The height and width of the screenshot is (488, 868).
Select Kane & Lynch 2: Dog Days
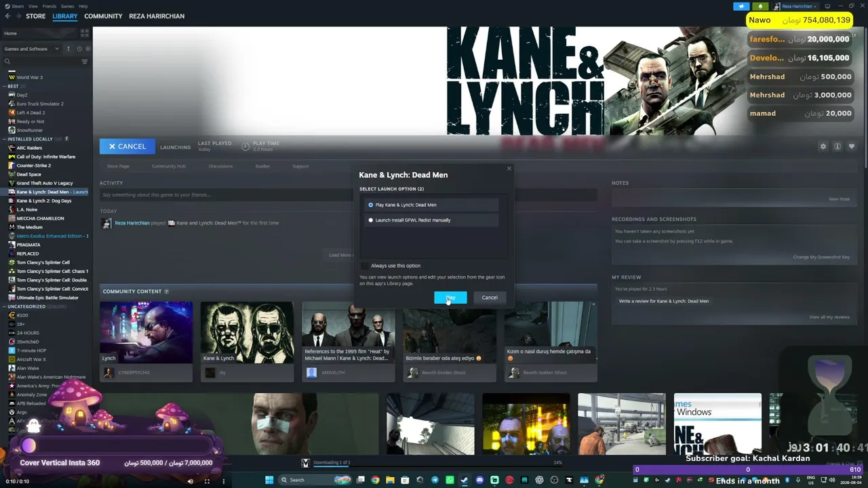pyautogui.click(x=43, y=201)
